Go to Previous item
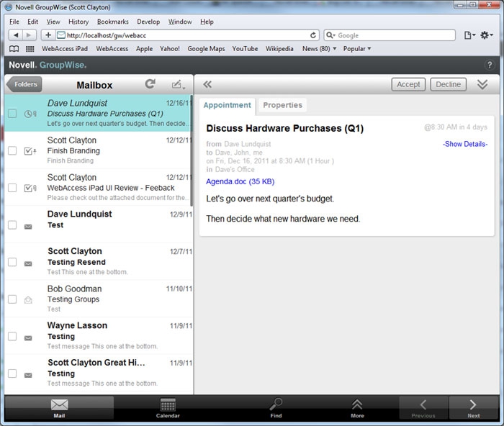This screenshot has height=426, width=504. (x=423, y=408)
